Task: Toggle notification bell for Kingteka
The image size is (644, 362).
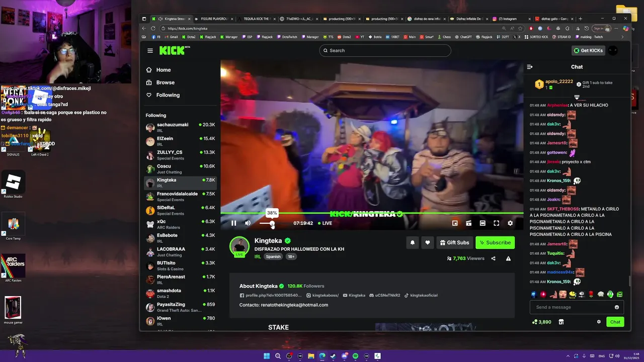Action: tap(413, 242)
